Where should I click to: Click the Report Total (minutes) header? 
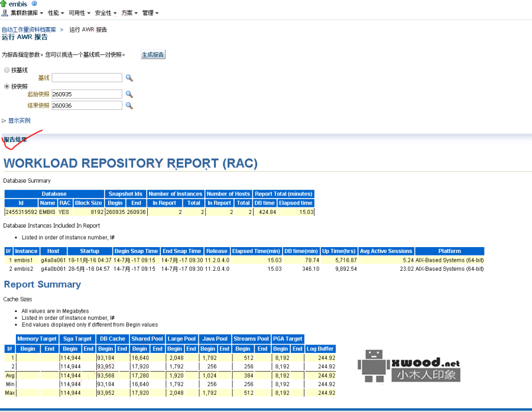coord(284,194)
